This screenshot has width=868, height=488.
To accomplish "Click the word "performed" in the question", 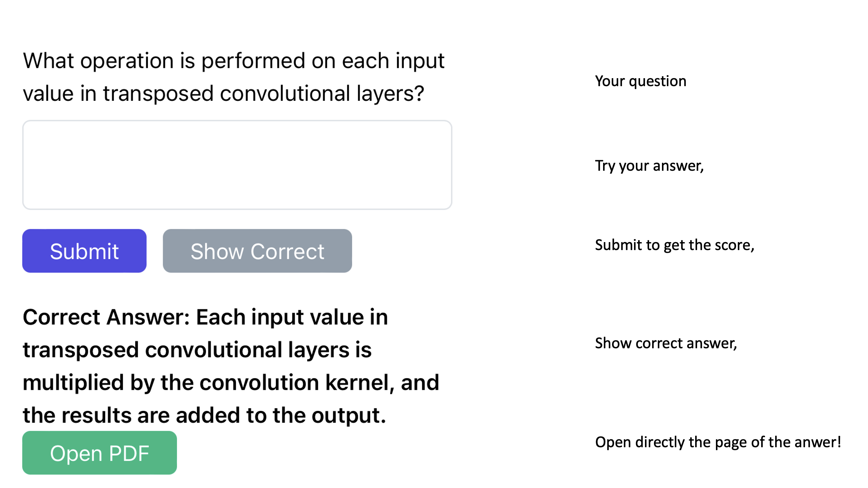I will coord(253,60).
